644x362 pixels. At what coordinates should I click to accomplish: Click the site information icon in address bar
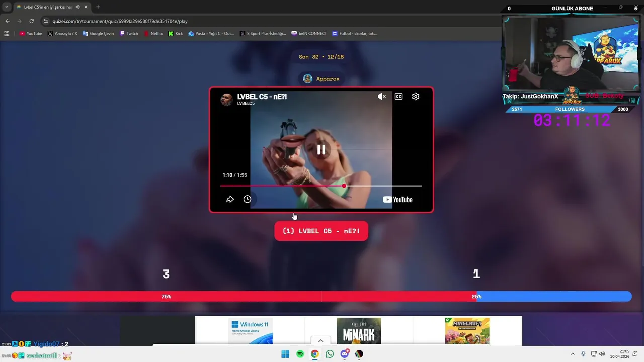pyautogui.click(x=46, y=21)
